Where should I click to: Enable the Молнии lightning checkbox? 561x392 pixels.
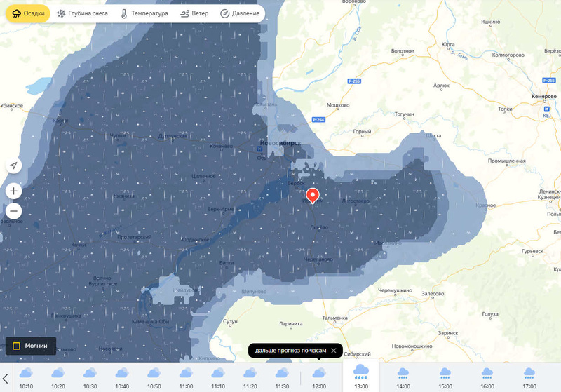tap(17, 346)
